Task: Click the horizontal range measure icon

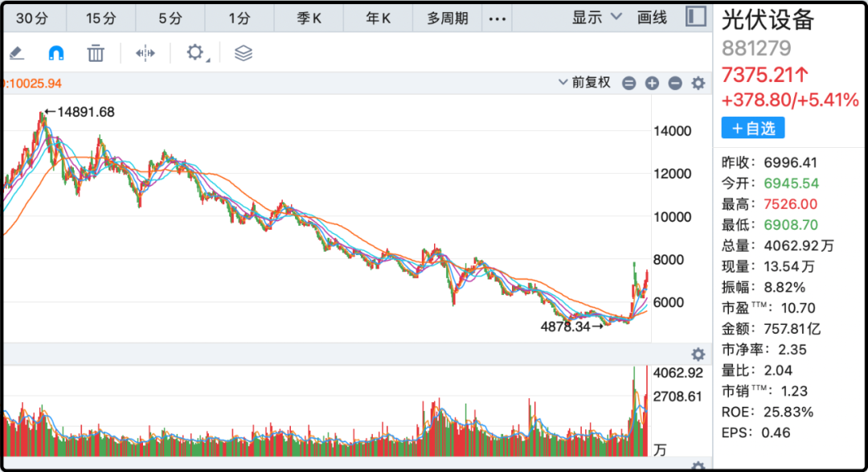Action: coord(145,53)
